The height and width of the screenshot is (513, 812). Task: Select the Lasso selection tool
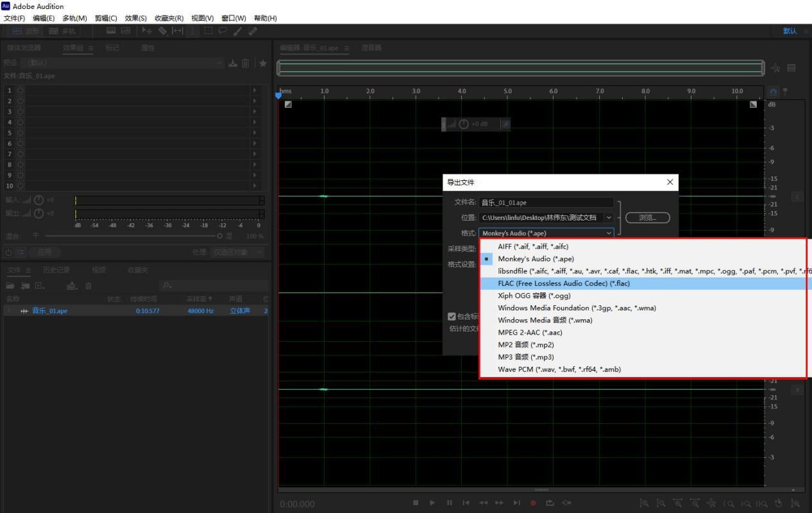[x=223, y=31]
